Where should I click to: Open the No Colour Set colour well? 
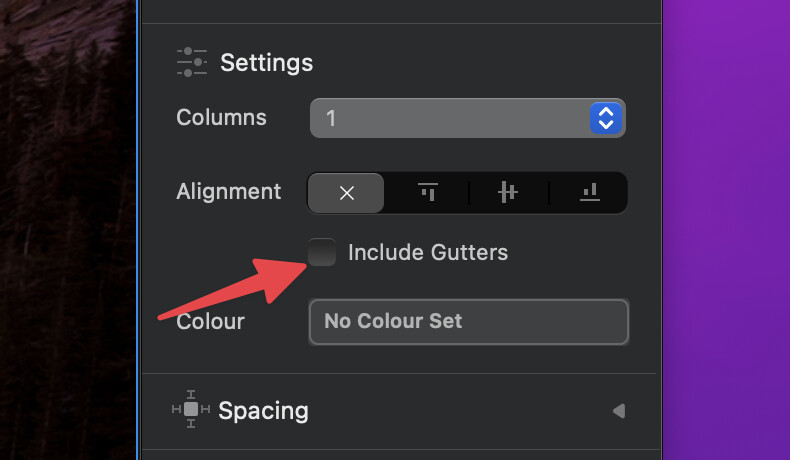468,322
